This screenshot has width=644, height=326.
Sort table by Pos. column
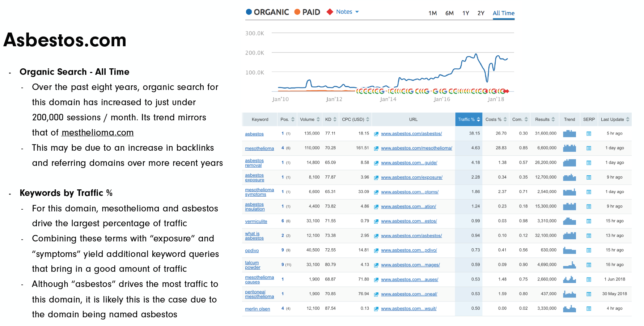point(288,119)
